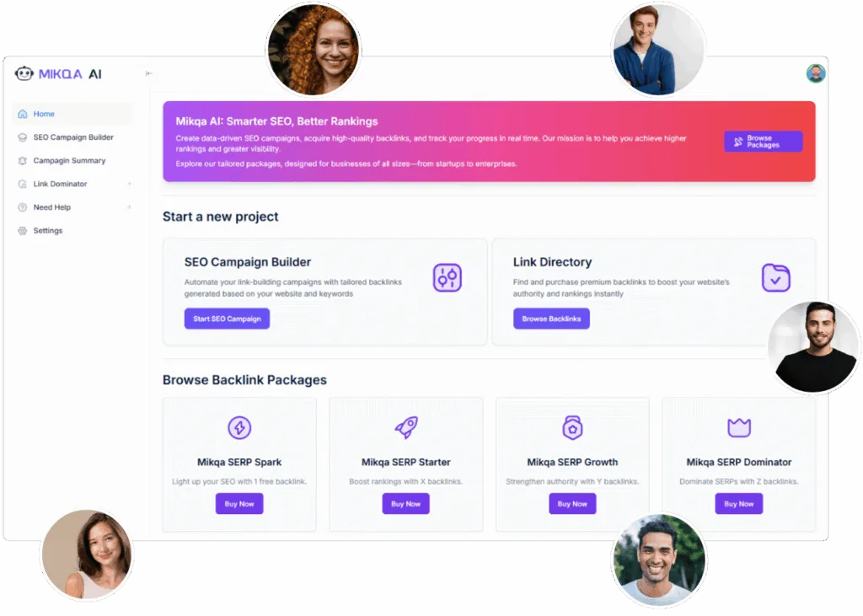Open the user profile avatar

click(x=816, y=73)
